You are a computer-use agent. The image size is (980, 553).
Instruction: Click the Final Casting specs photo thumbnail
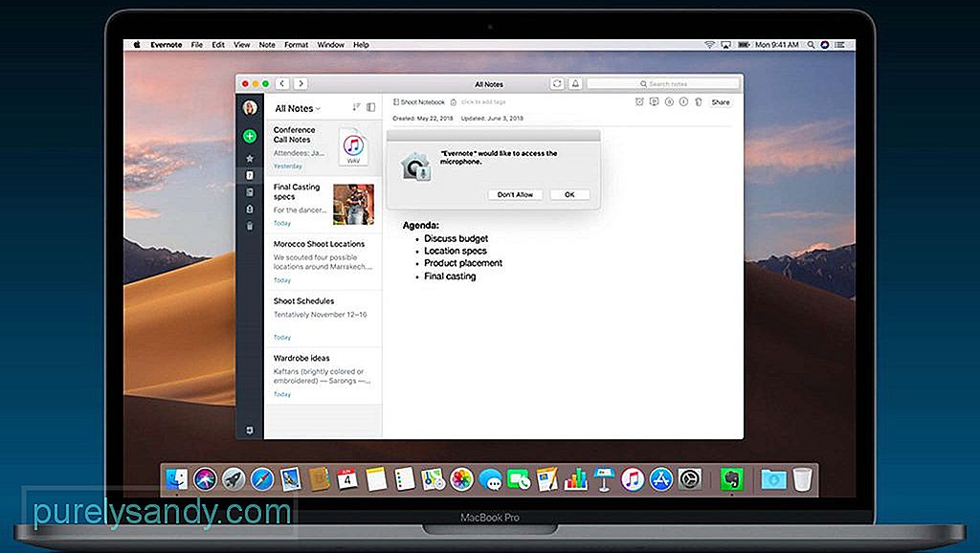[x=354, y=205]
